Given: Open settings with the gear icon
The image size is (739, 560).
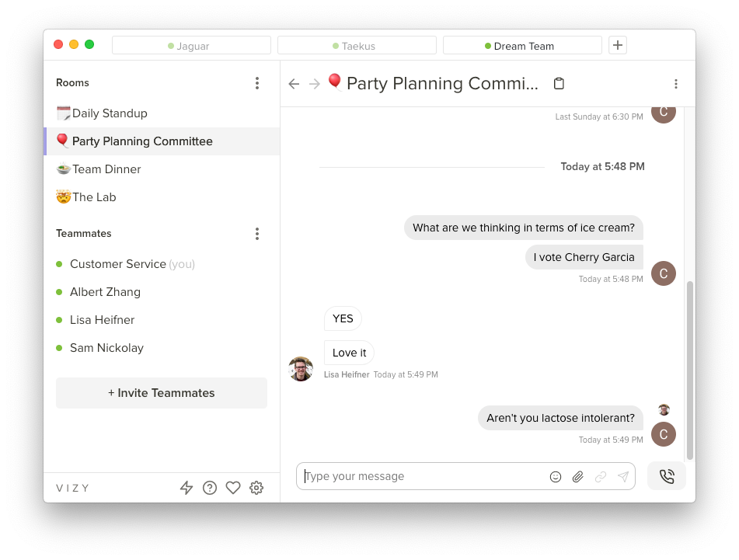Looking at the screenshot, I should (257, 488).
